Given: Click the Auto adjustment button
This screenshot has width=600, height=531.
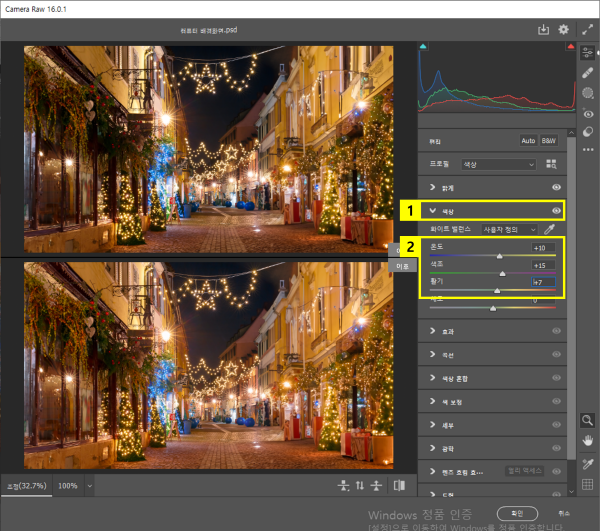Looking at the screenshot, I should tap(527, 141).
